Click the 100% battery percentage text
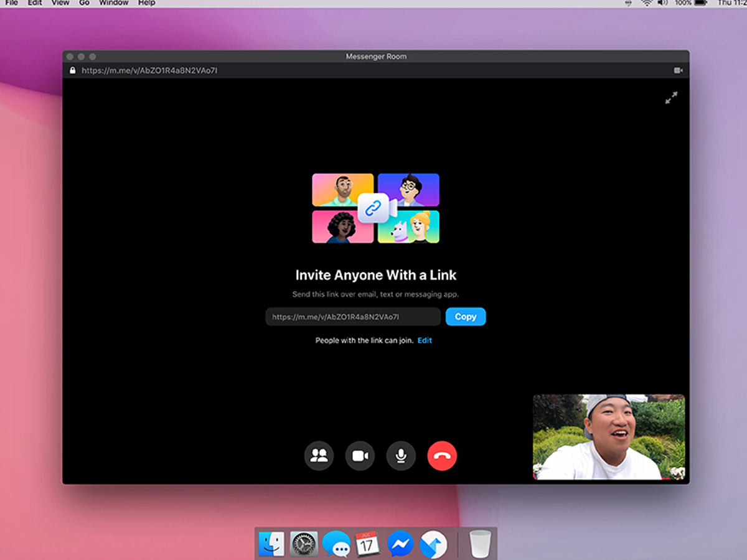This screenshot has height=560, width=747. pos(683,3)
